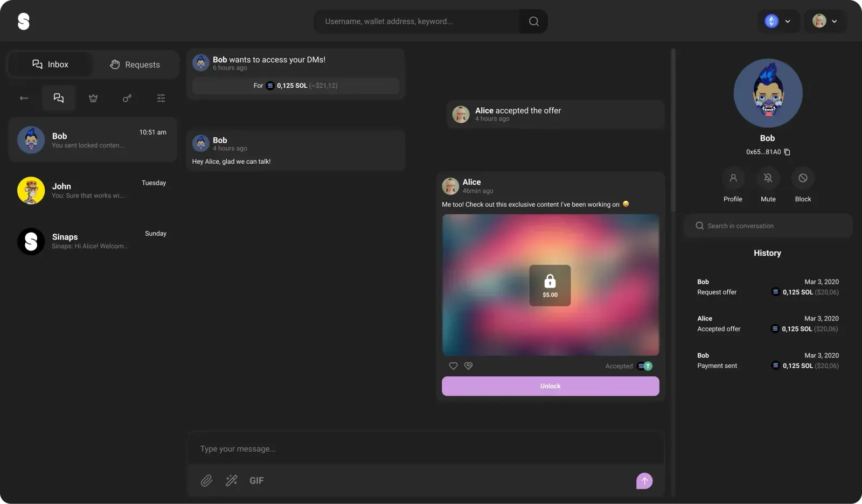
Task: Expand the chat filter icon dropdown
Action: pyautogui.click(x=58, y=98)
